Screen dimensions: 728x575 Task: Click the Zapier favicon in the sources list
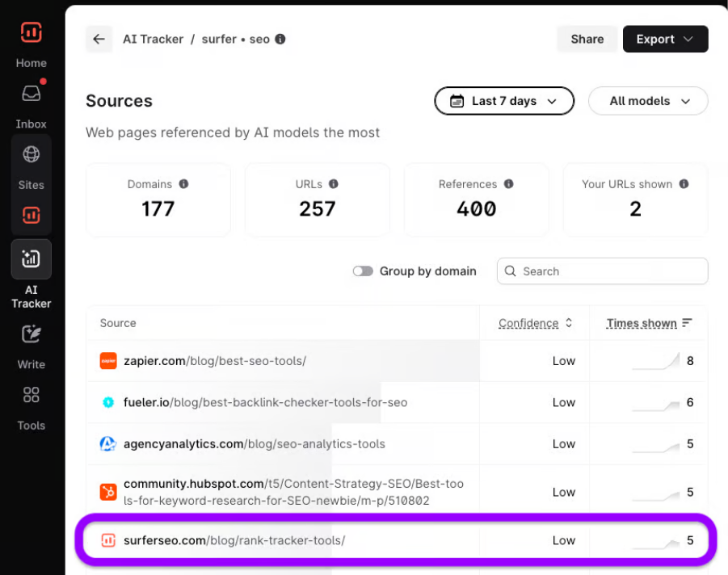point(107,361)
